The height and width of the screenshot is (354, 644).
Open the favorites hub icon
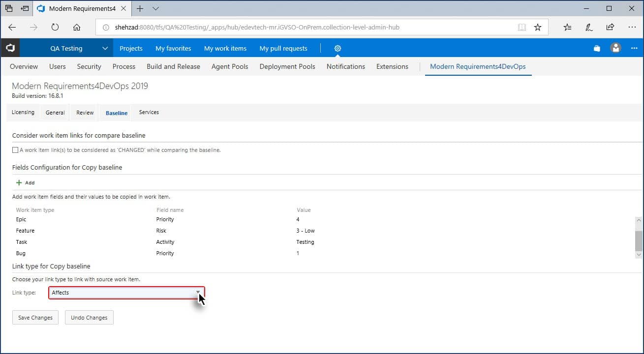pos(567,27)
